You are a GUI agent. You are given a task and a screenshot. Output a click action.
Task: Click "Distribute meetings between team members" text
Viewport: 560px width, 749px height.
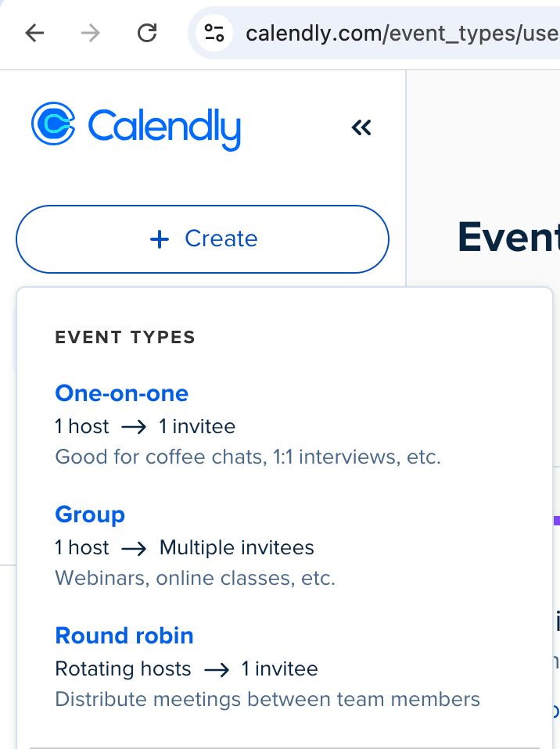coord(267,699)
